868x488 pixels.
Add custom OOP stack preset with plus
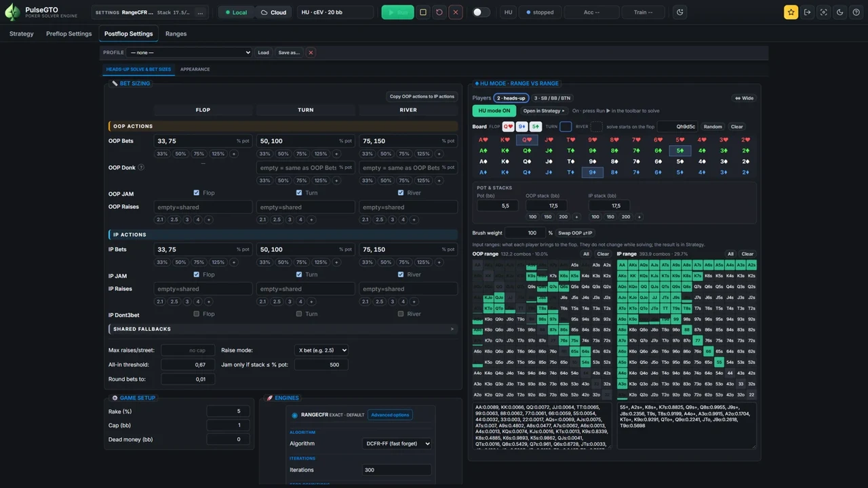pos(576,217)
